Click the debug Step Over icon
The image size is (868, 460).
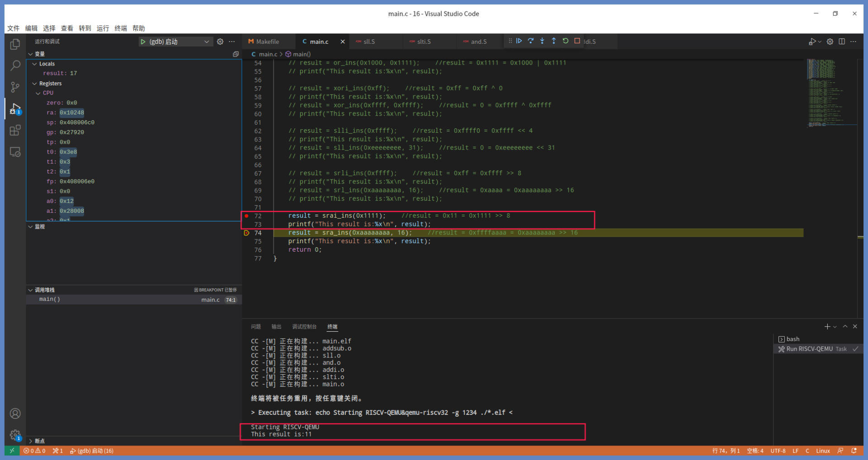(x=531, y=41)
